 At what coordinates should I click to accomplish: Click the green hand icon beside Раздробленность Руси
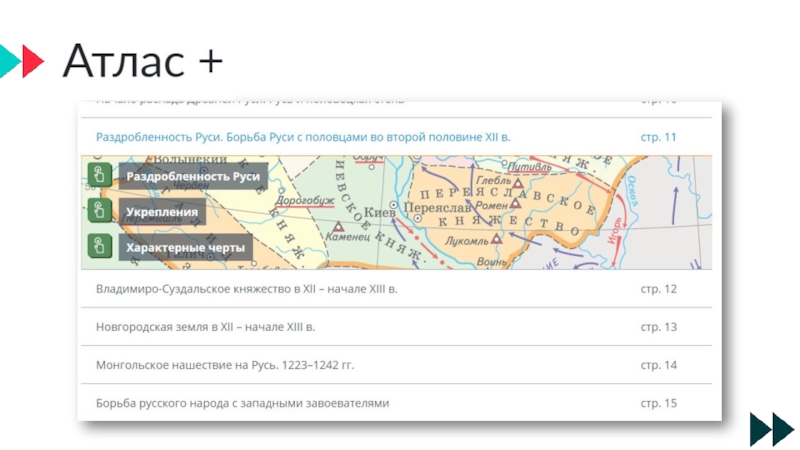click(99, 175)
